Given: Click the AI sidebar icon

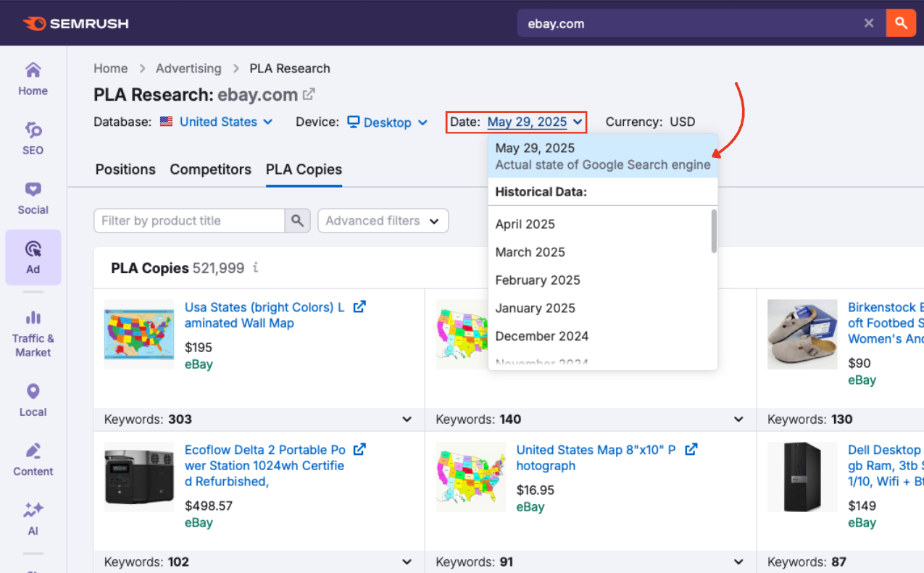Looking at the screenshot, I should pos(33,516).
